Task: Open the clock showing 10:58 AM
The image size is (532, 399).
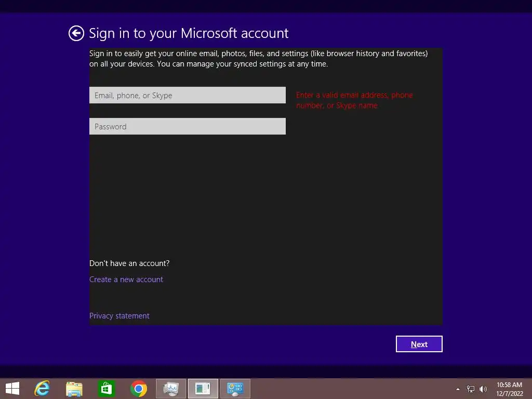Action: [x=509, y=389]
